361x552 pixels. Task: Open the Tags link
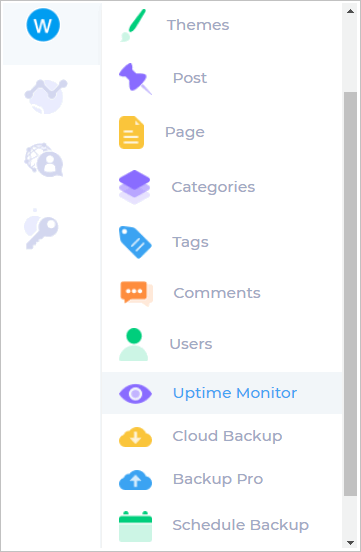(x=190, y=243)
